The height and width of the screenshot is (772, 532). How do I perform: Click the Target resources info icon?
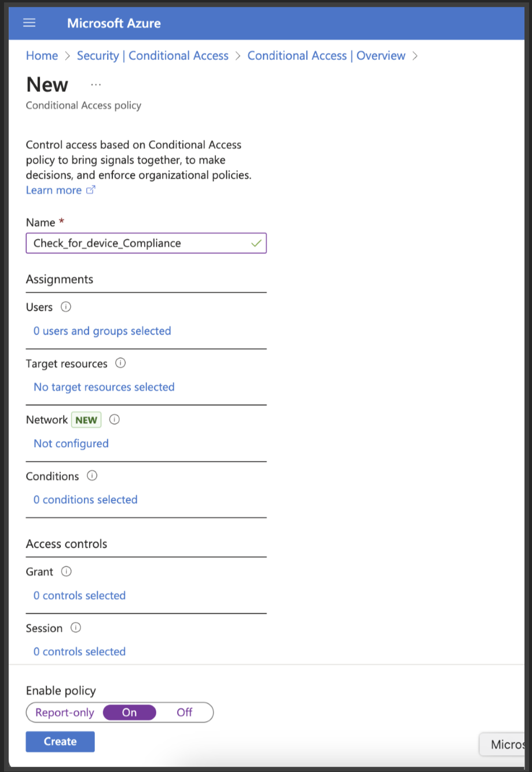coord(120,363)
